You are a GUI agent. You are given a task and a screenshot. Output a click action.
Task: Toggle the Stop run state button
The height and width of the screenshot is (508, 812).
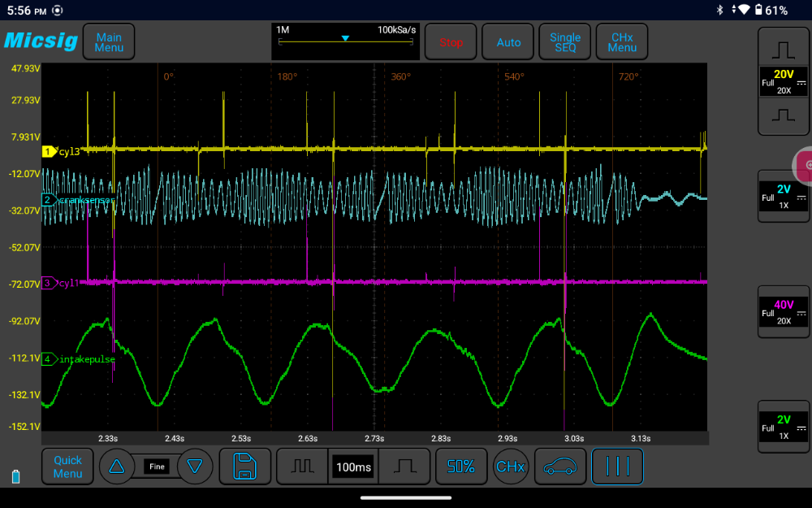point(451,42)
